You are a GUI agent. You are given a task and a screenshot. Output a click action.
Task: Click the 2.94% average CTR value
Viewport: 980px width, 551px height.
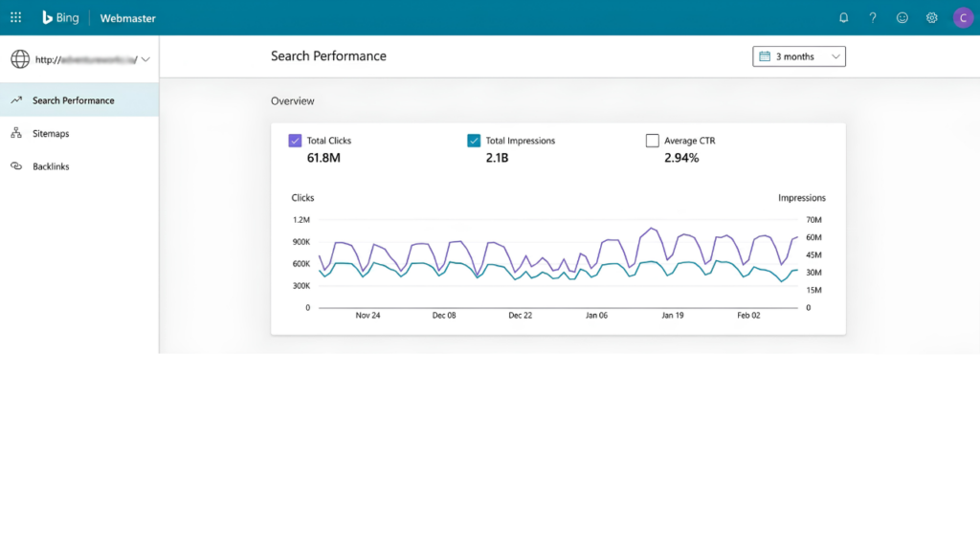pos(681,158)
